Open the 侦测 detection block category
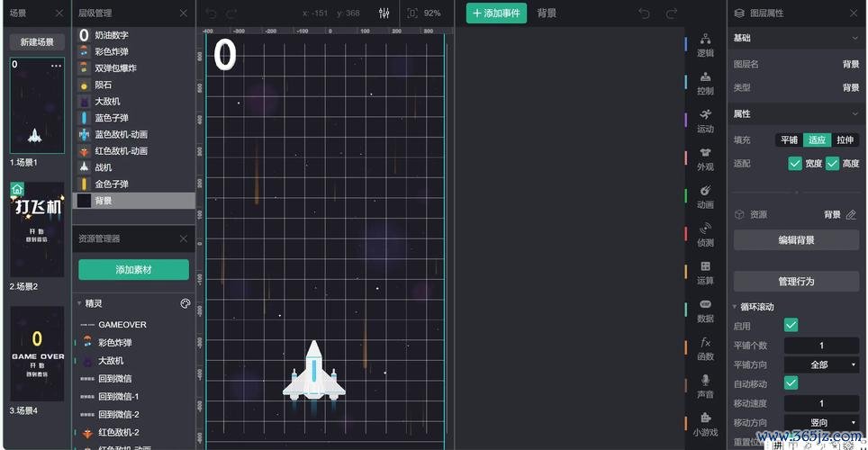This screenshot has height=450, width=868. tap(705, 234)
